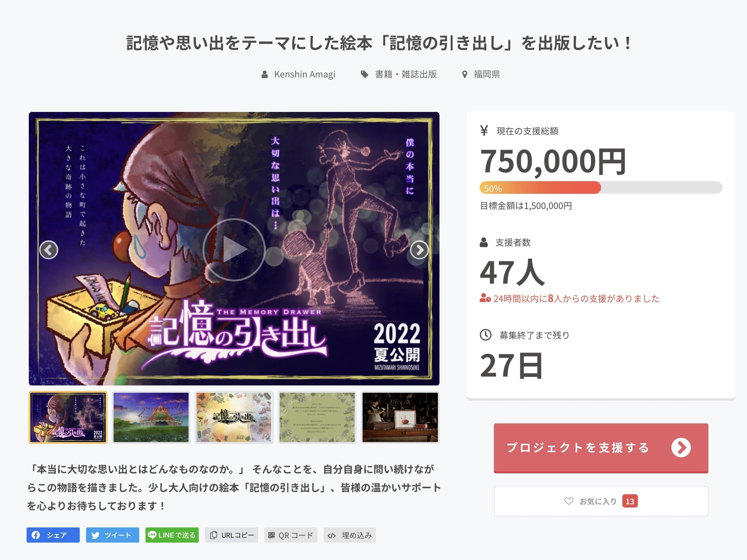Click the 50% funding progress bar
The width and height of the screenshot is (747, 560).
coord(601,188)
